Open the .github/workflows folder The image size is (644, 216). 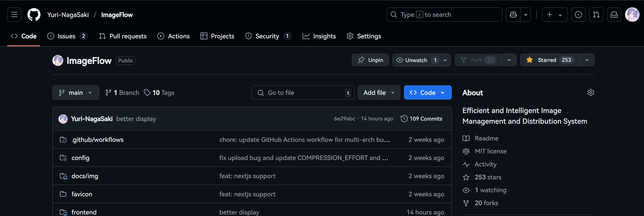pos(97,140)
